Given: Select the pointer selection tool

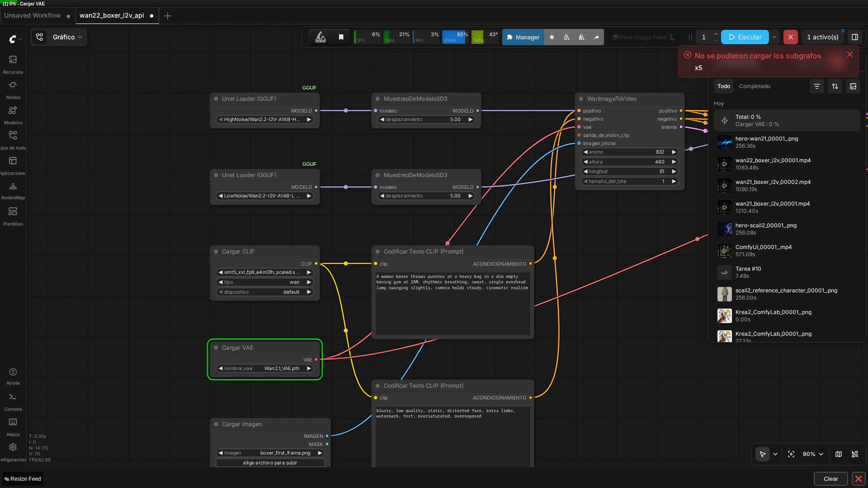Looking at the screenshot, I should (x=763, y=454).
